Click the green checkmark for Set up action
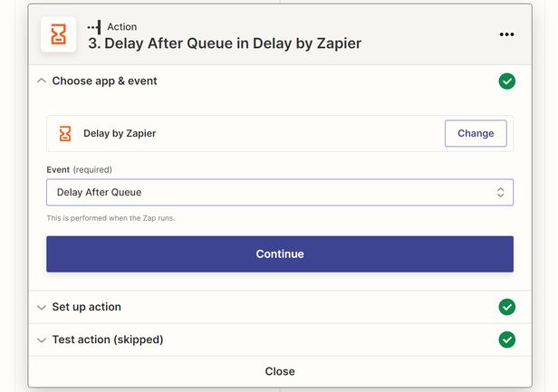 (x=507, y=307)
